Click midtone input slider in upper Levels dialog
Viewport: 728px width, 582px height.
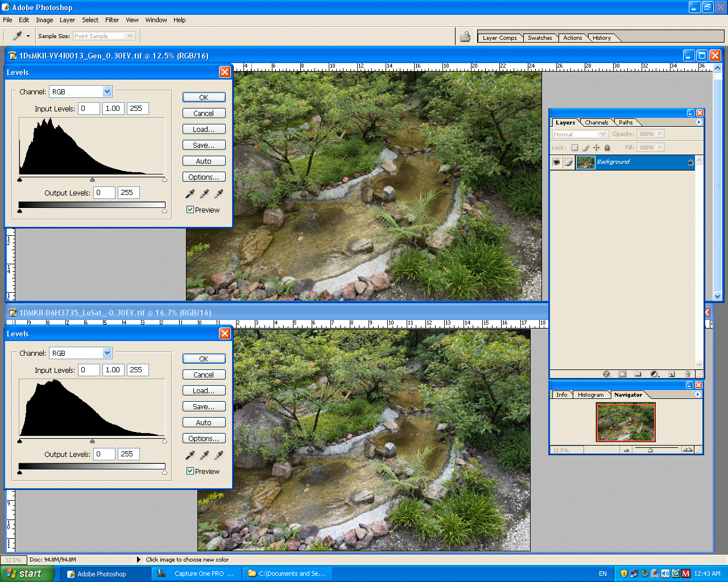pyautogui.click(x=92, y=180)
